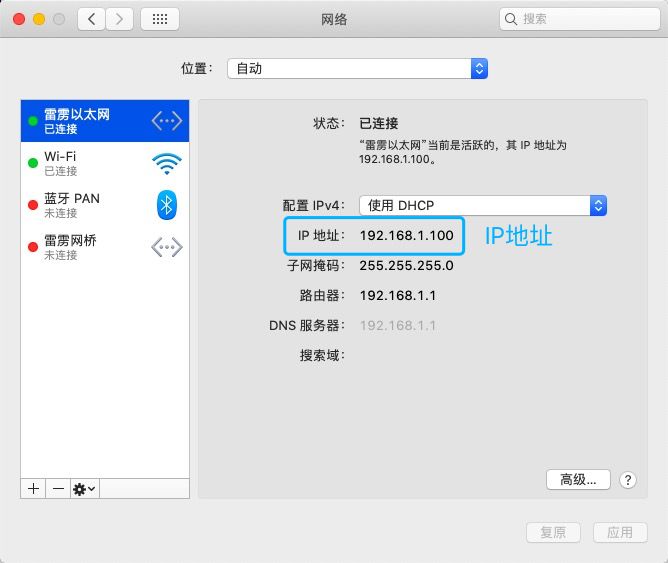Click the Bluetooth icon beside 蓝牙 PAN
668x563 pixels.
[x=167, y=205]
